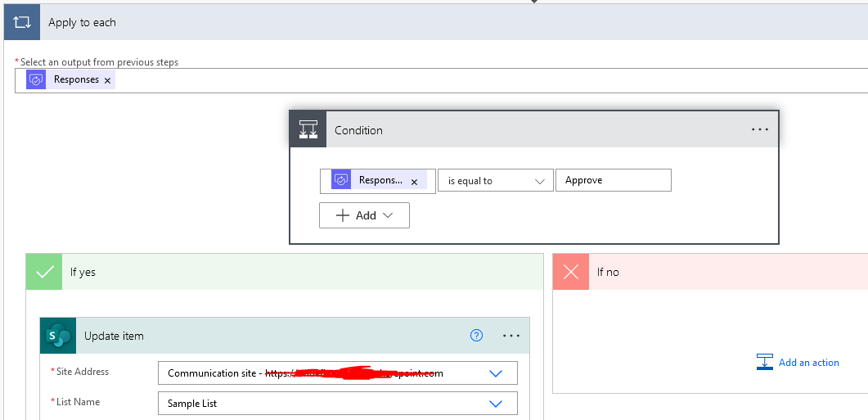The height and width of the screenshot is (420, 868).
Task: Expand the Site Address dropdown
Action: pyautogui.click(x=495, y=373)
